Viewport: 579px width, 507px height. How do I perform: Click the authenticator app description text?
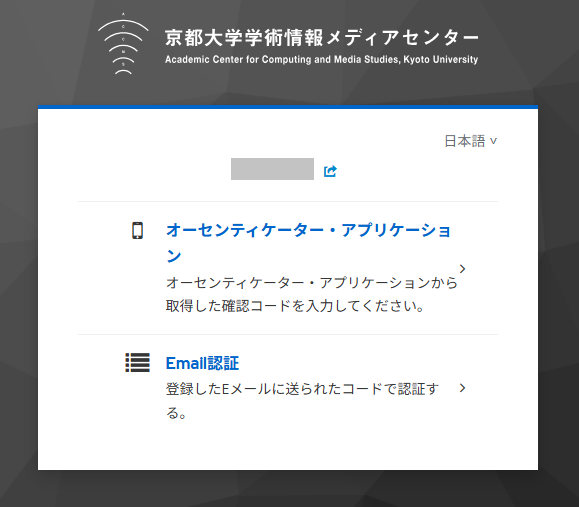[311, 294]
